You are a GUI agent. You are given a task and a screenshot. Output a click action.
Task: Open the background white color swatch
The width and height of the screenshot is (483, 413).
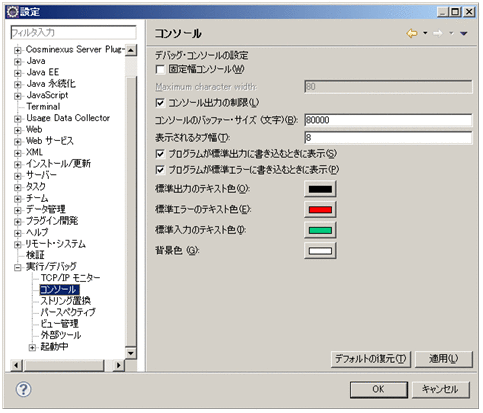pyautogui.click(x=320, y=251)
